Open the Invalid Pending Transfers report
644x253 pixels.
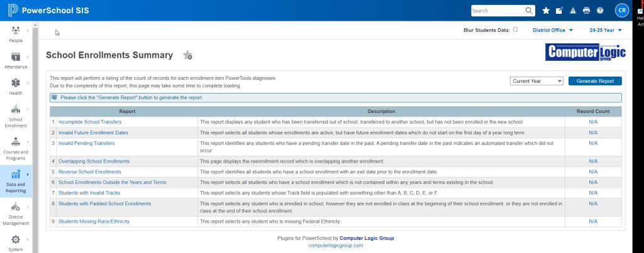86,144
